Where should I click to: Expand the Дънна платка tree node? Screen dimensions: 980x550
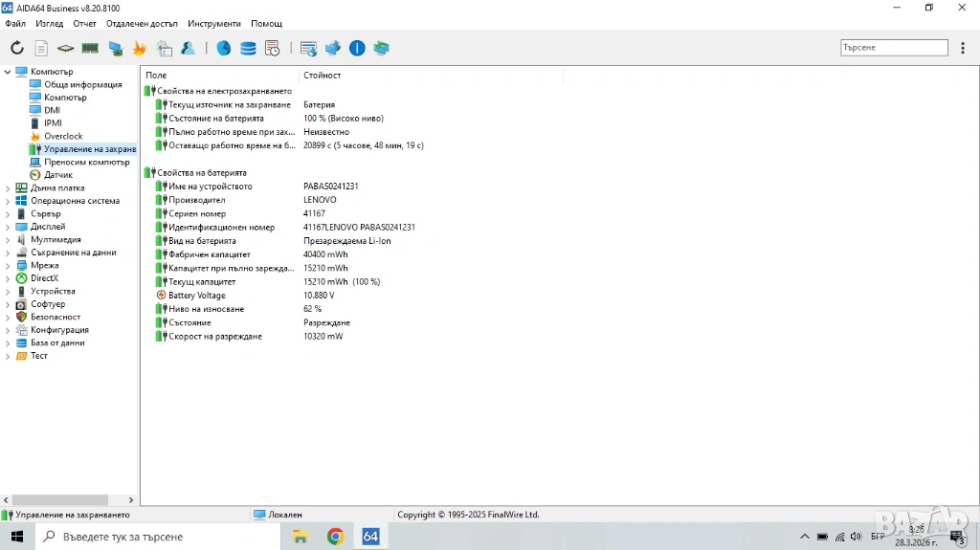point(8,188)
